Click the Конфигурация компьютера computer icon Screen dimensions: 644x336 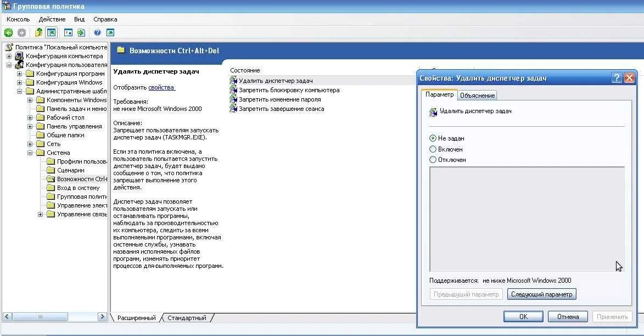(x=19, y=56)
